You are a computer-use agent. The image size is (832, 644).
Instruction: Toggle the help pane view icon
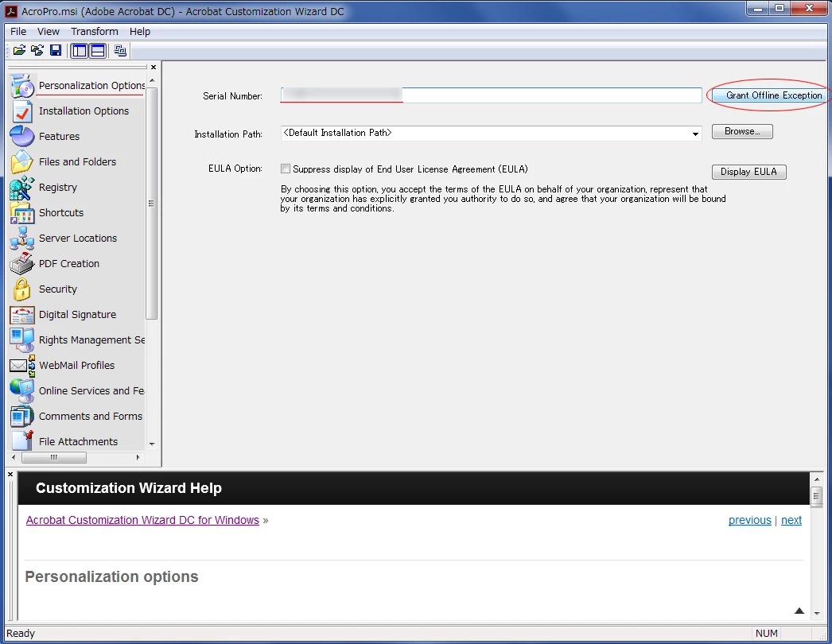coord(98,50)
